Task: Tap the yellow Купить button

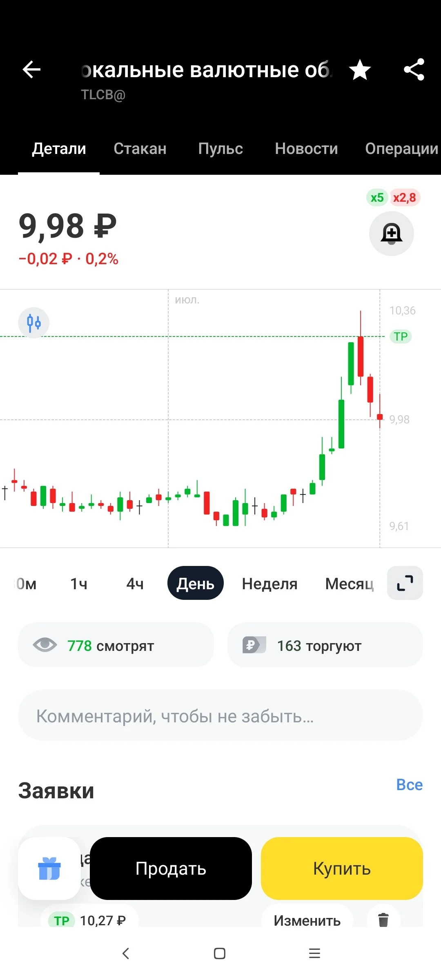Action: pos(342,869)
